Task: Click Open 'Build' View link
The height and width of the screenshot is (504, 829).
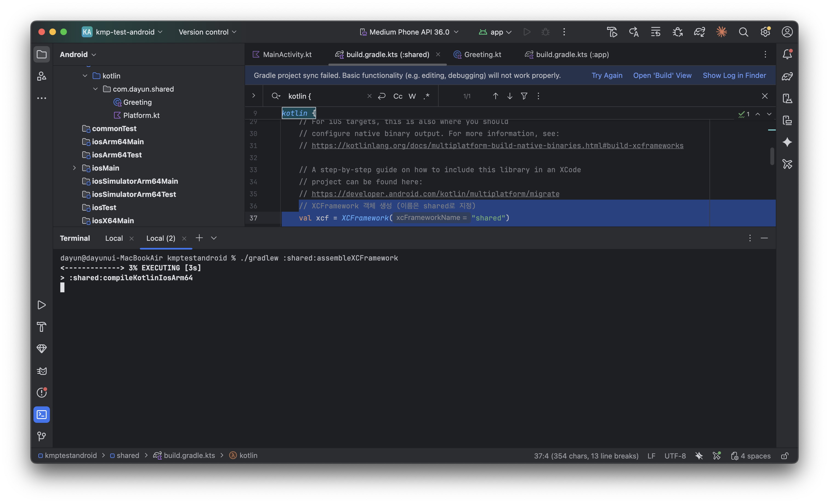Action: 662,75
